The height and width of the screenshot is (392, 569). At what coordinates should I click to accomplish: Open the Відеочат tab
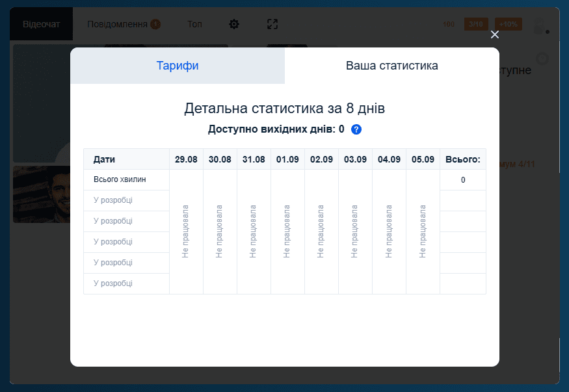(x=41, y=23)
